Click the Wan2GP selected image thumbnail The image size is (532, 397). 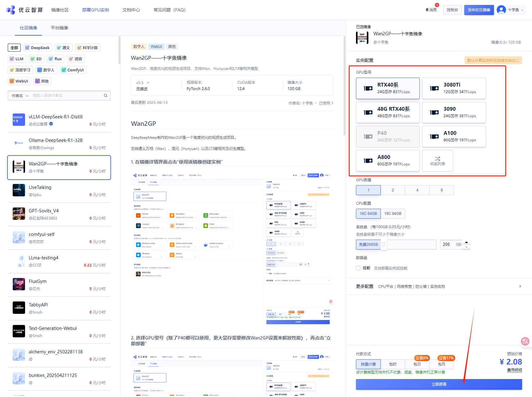point(362,38)
